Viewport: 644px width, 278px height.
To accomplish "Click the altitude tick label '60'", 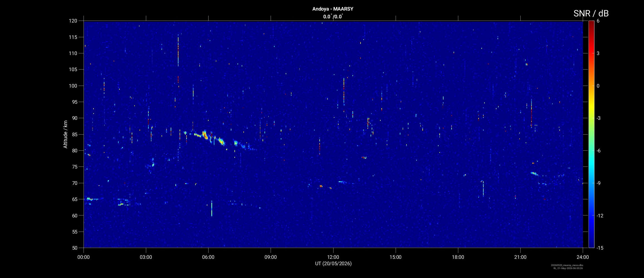I will coord(74,215).
